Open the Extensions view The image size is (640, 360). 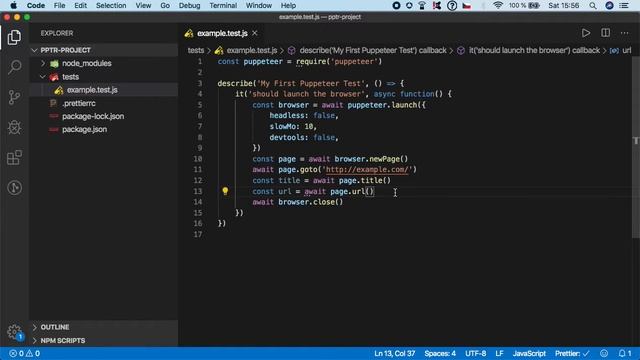coord(14,158)
